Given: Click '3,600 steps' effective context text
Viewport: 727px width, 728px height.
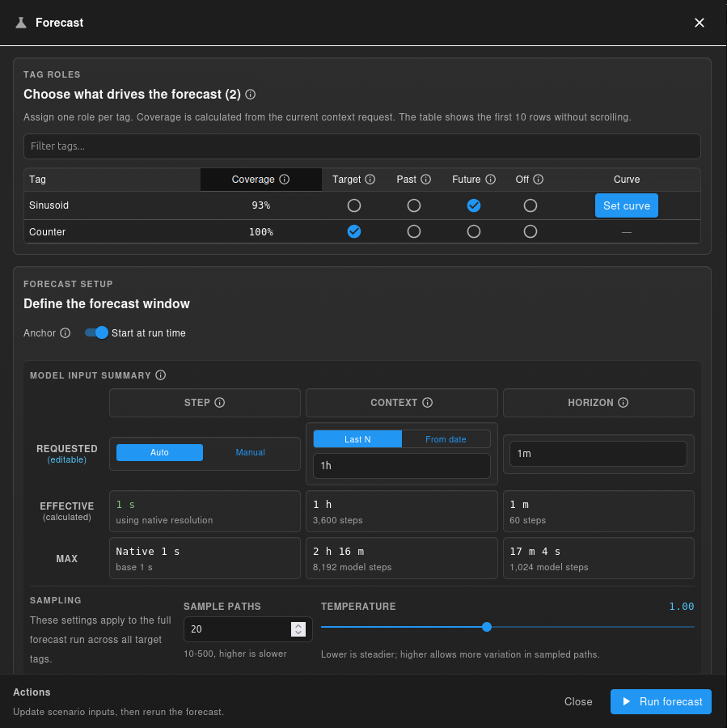Looking at the screenshot, I should pos(337,520).
